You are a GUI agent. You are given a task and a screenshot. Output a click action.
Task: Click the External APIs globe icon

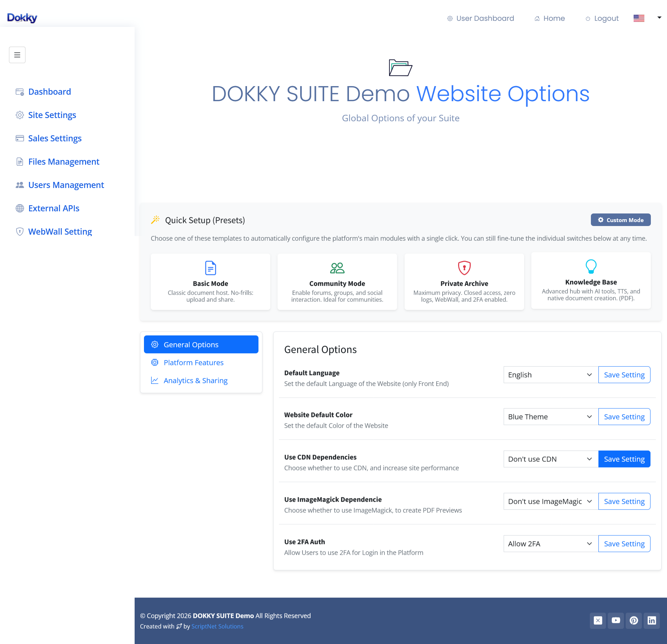(20, 208)
